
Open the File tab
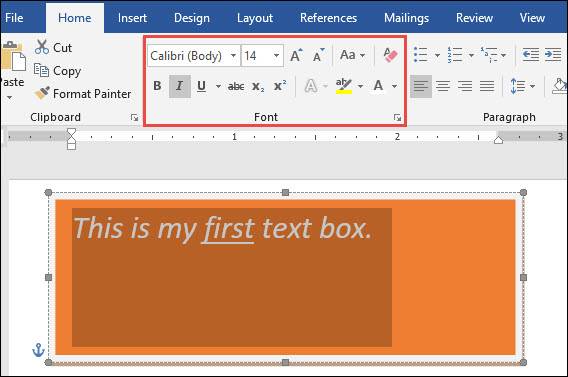click(x=14, y=18)
